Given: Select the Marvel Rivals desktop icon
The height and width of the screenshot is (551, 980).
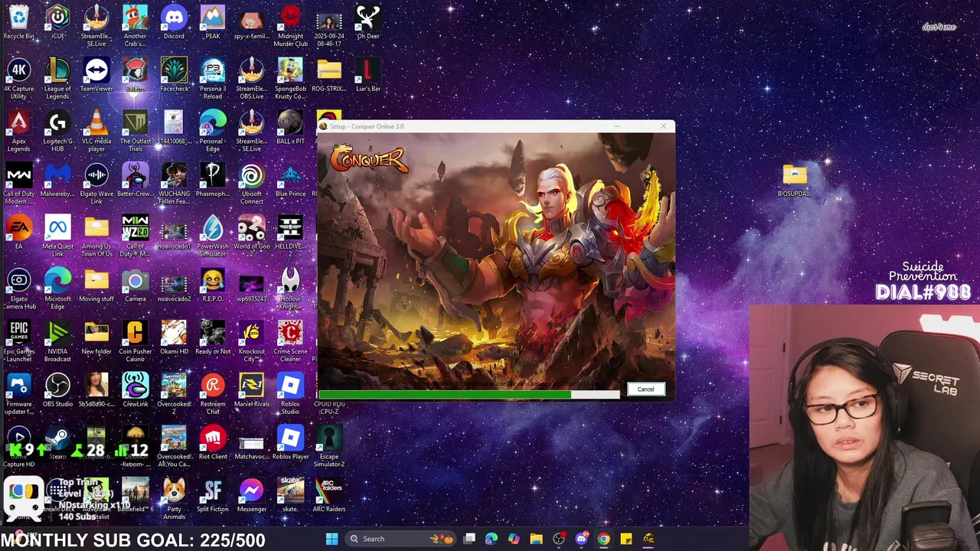Looking at the screenshot, I should click(251, 390).
